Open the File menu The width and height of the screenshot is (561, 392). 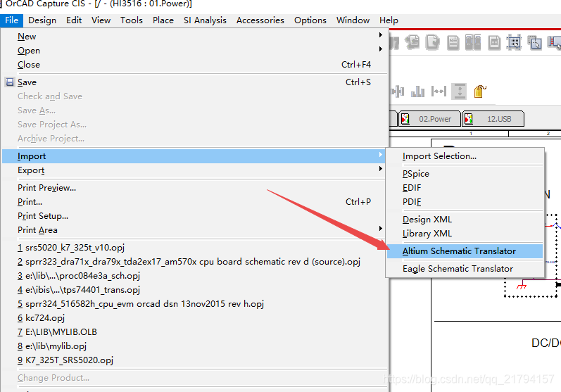11,20
